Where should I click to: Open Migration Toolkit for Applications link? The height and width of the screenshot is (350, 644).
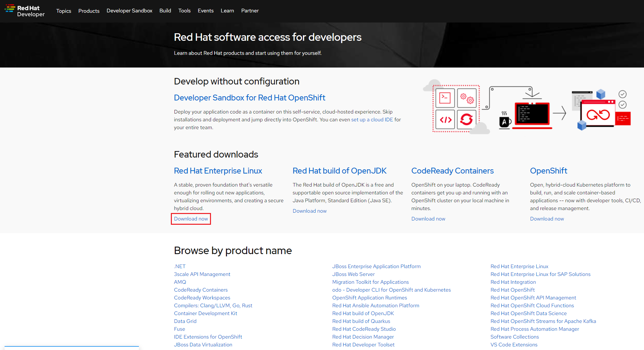click(370, 282)
